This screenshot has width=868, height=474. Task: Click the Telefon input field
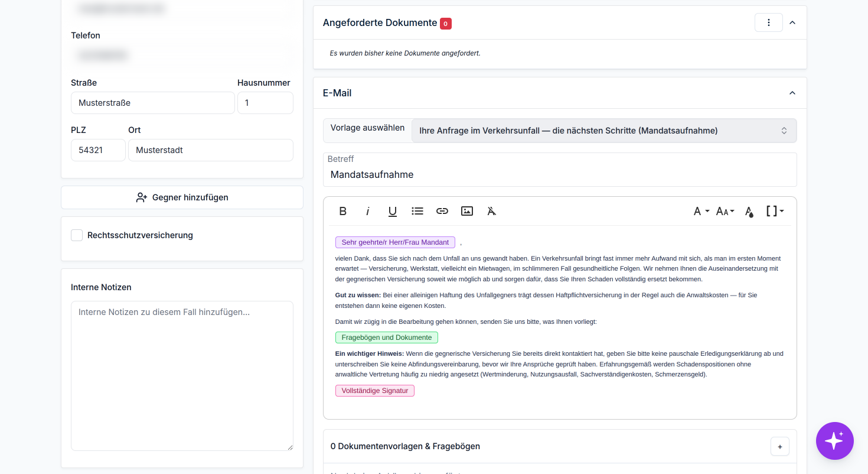[182, 56]
